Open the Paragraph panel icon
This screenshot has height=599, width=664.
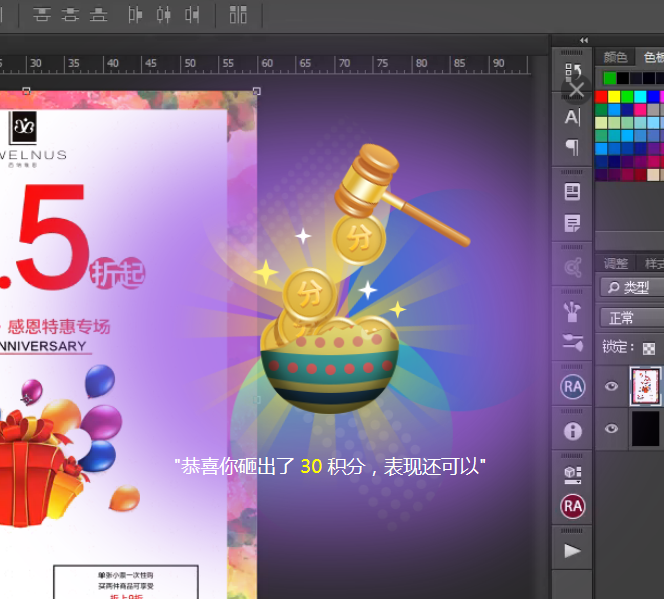point(573,148)
